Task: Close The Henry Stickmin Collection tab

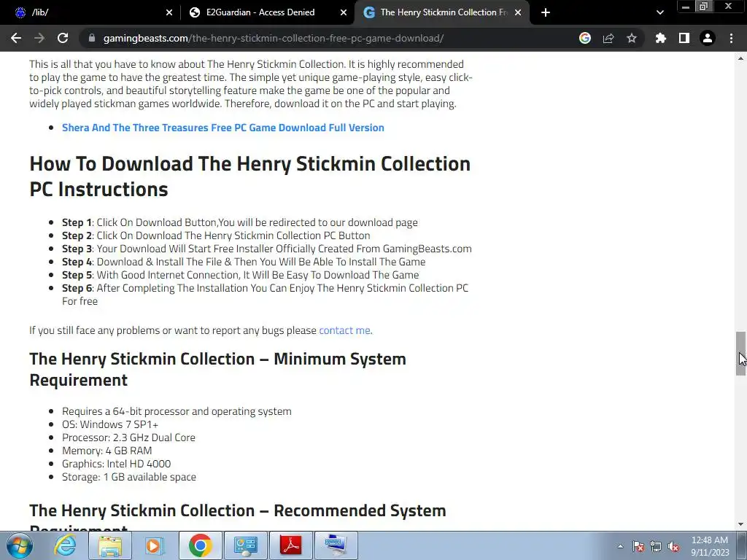Action: (x=519, y=12)
